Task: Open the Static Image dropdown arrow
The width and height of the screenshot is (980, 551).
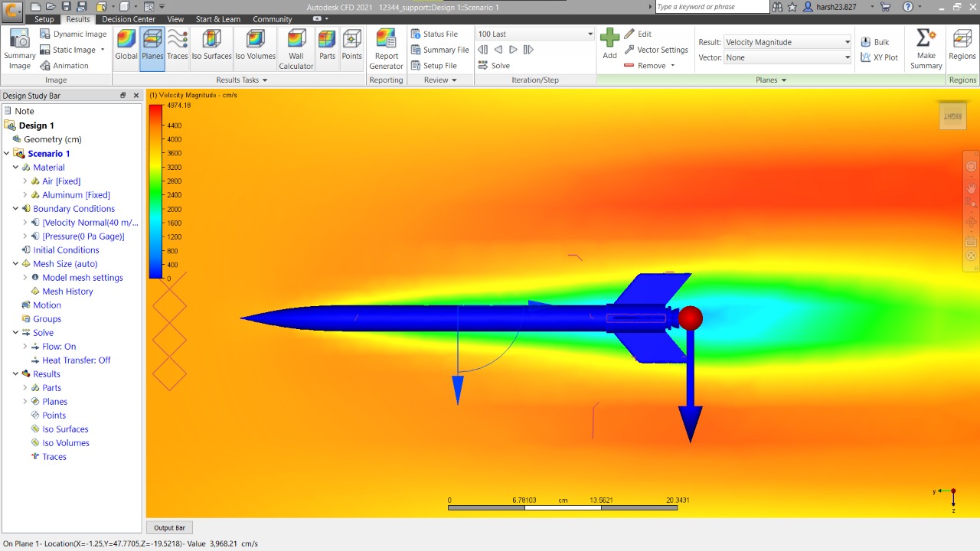Action: click(103, 50)
